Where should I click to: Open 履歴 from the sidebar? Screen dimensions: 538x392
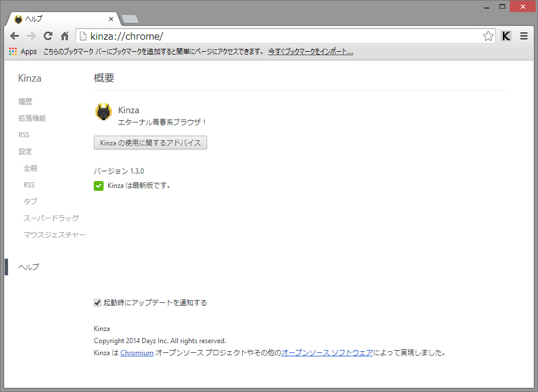click(x=25, y=101)
